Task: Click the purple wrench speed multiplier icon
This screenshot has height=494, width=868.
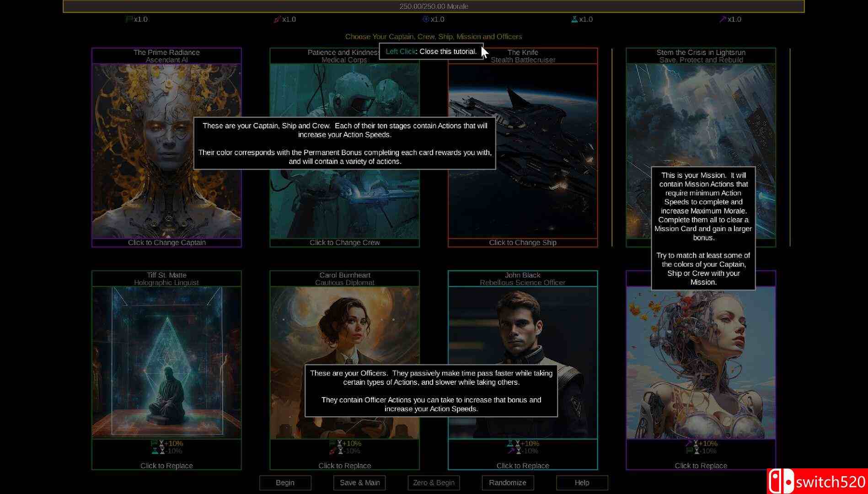Action: 723,19
